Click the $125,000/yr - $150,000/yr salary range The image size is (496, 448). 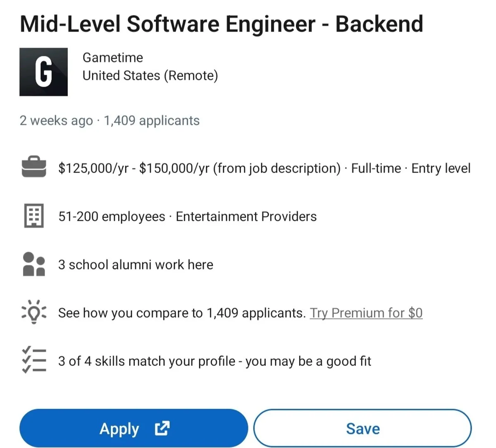pyautogui.click(x=134, y=168)
